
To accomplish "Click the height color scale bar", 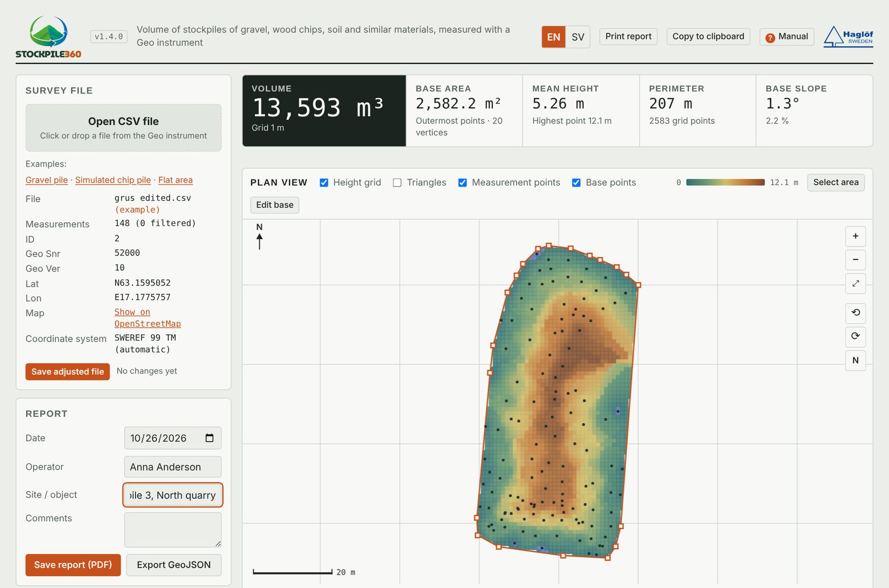I will point(725,183).
